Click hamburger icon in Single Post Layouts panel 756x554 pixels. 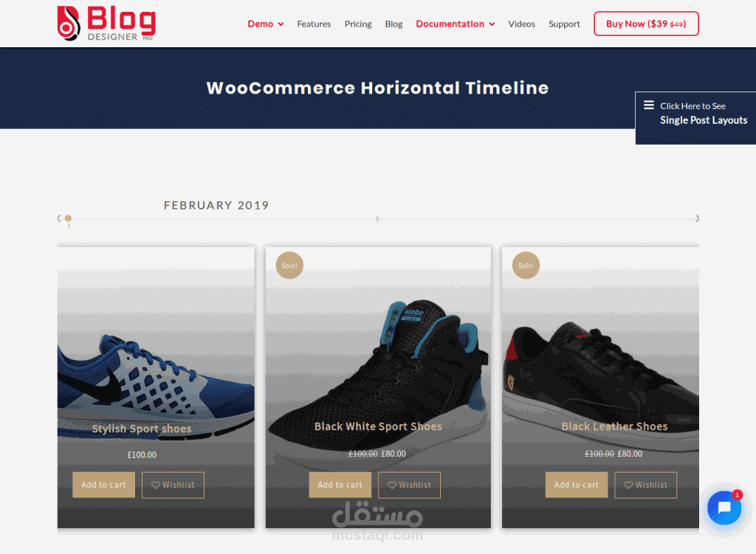tap(649, 105)
